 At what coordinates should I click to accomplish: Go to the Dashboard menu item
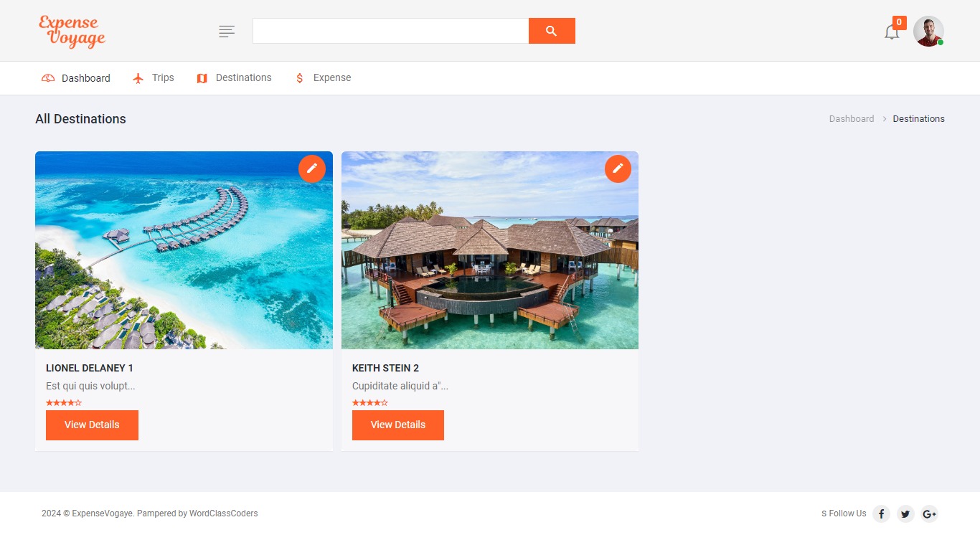(76, 78)
